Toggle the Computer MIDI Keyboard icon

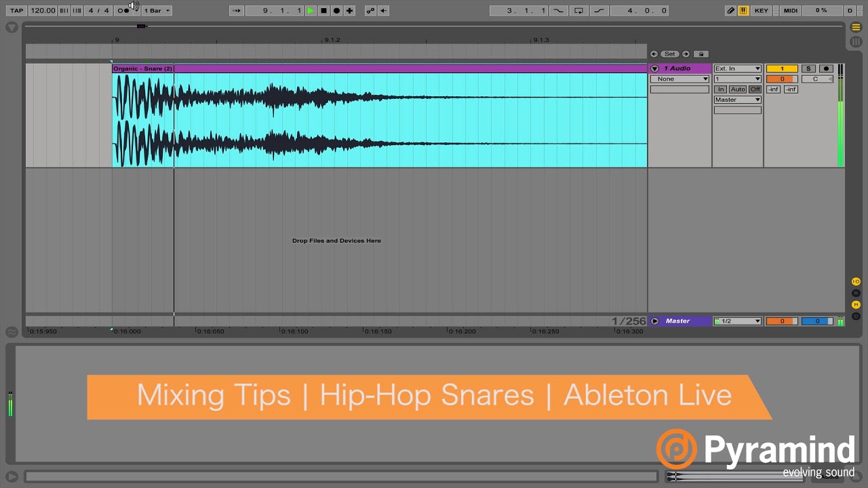tap(743, 10)
